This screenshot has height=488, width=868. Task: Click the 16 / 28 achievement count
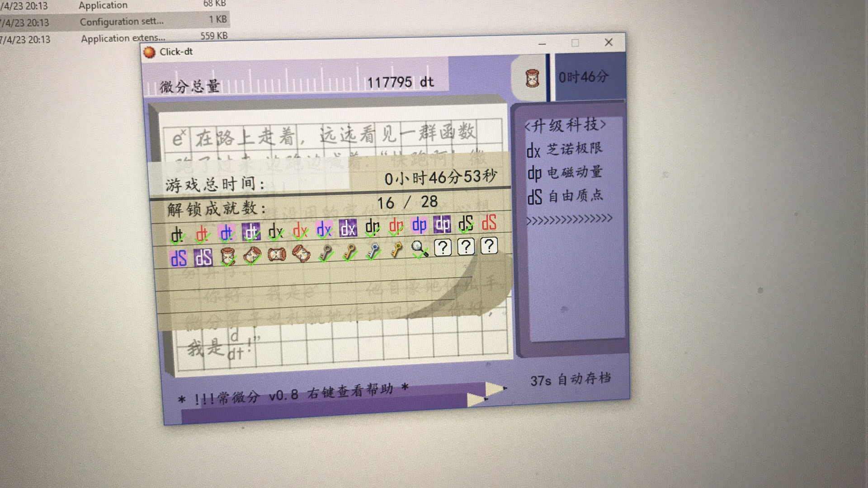coord(407,202)
